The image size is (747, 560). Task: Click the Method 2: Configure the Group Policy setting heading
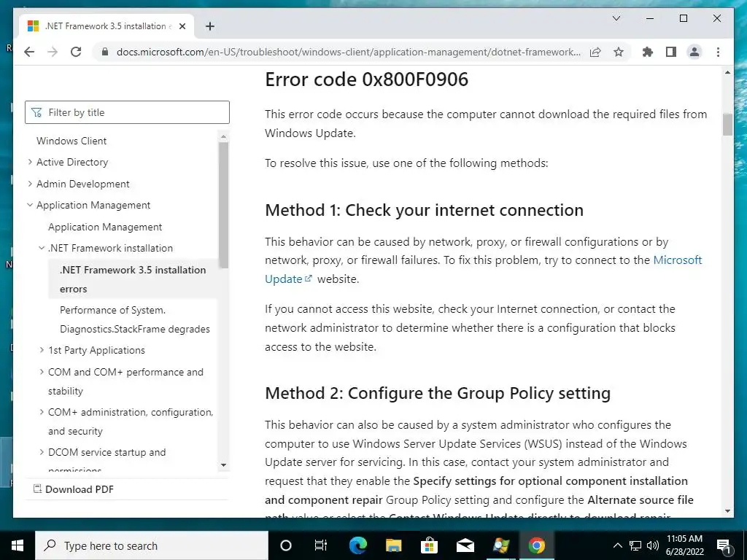[438, 393]
